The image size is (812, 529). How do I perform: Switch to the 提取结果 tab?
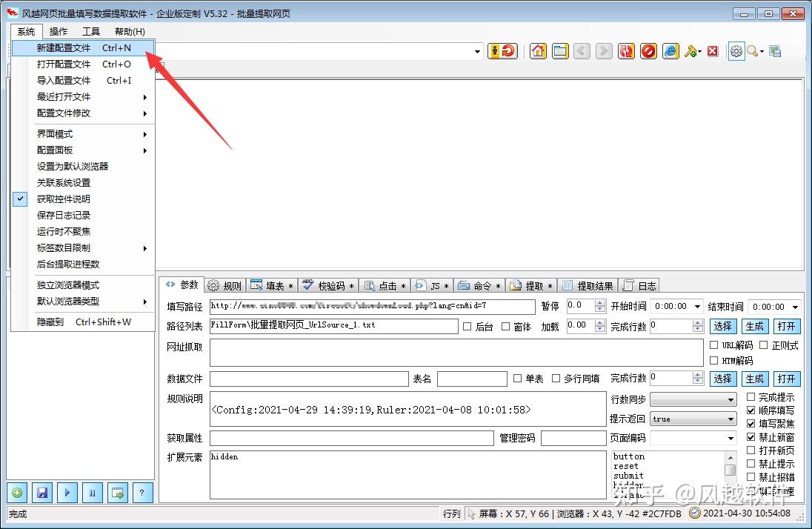(x=596, y=285)
